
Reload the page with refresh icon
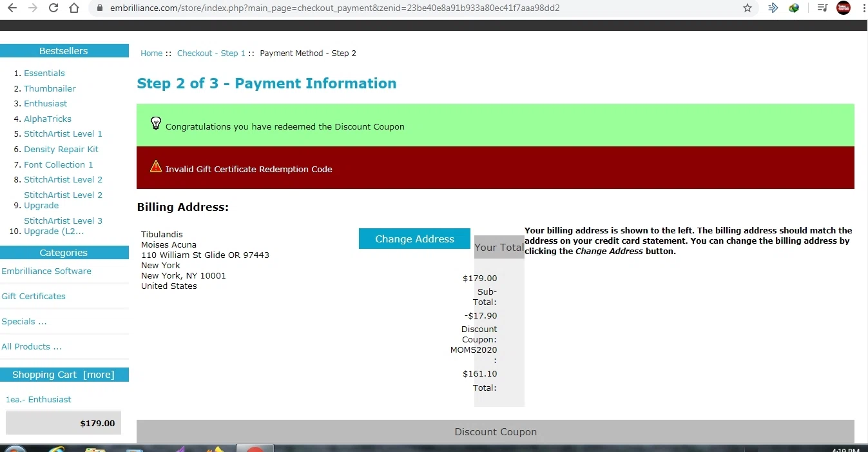point(53,8)
